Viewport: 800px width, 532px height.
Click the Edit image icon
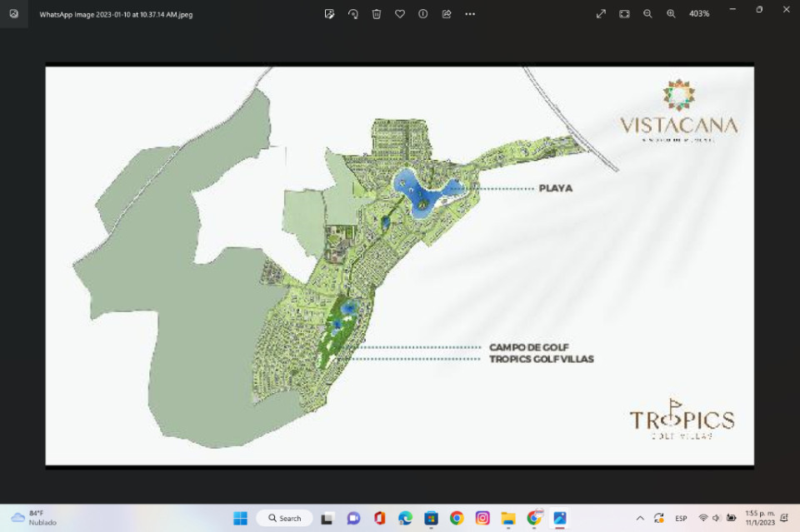pyautogui.click(x=329, y=14)
